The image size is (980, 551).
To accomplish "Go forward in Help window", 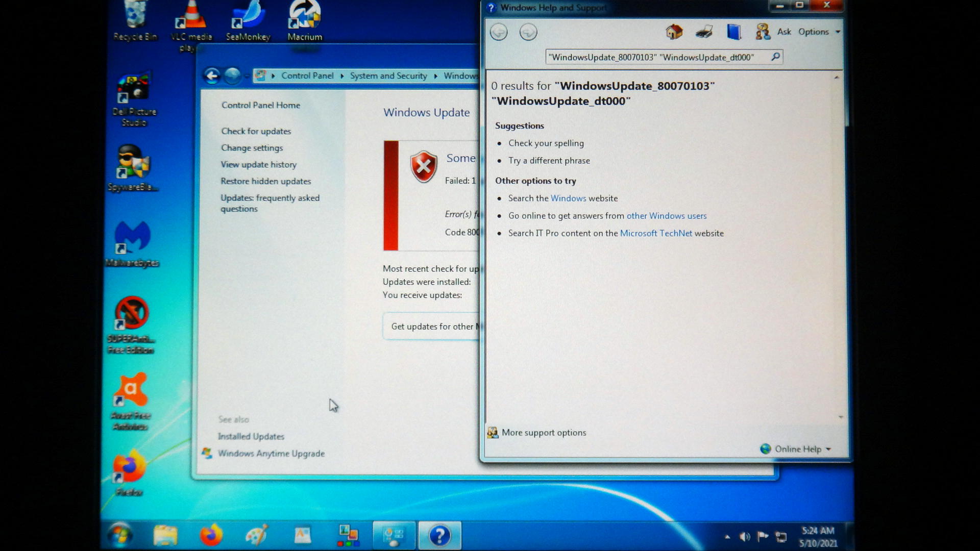I will 528,32.
